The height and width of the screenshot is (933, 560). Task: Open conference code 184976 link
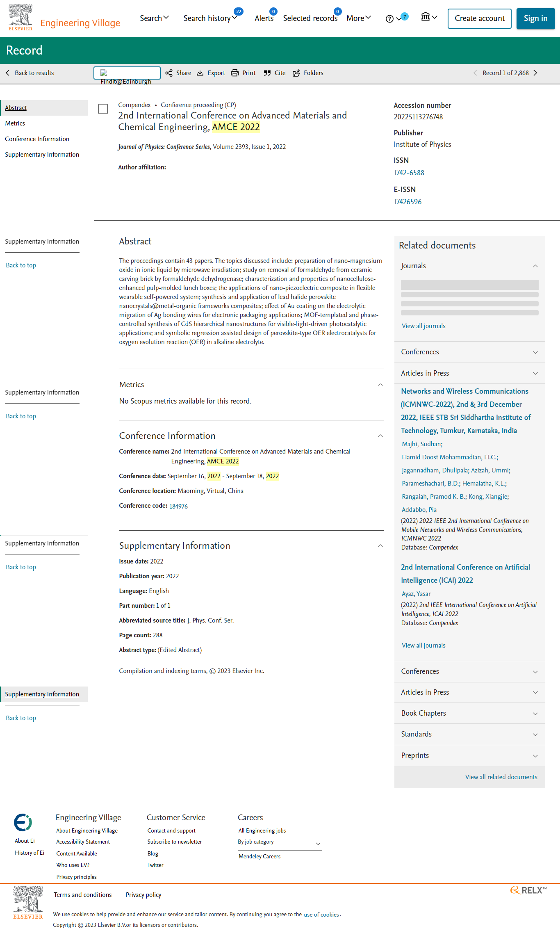point(178,506)
